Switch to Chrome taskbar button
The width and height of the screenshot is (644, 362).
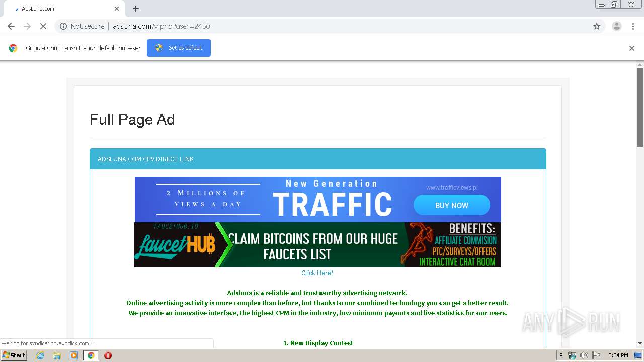91,355
